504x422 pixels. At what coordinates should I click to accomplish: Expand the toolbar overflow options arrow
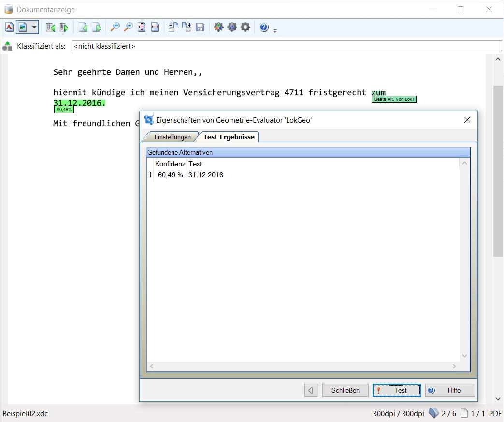275,31
